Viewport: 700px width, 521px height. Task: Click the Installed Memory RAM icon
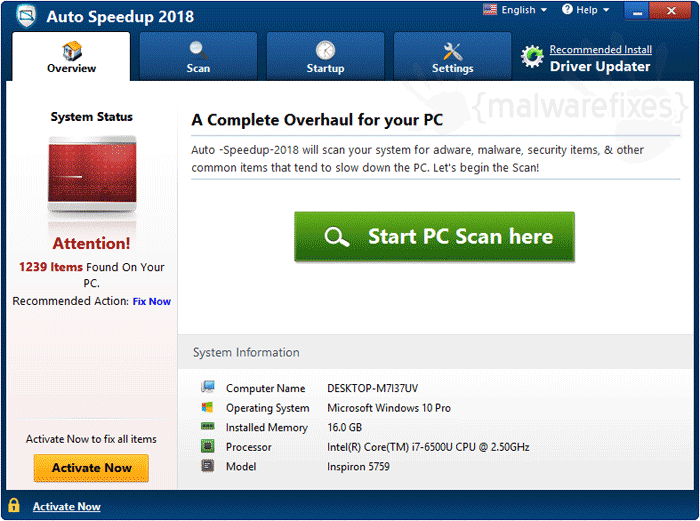coord(208,426)
